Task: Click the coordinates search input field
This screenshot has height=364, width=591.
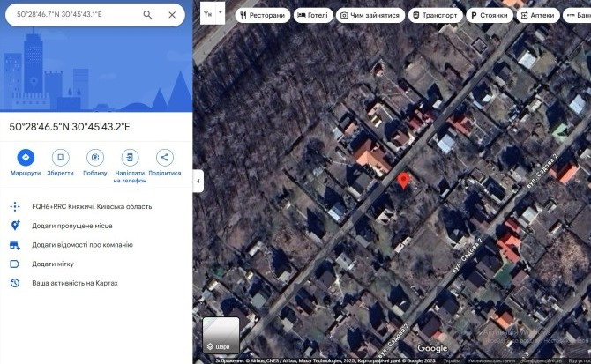Action: (75, 15)
